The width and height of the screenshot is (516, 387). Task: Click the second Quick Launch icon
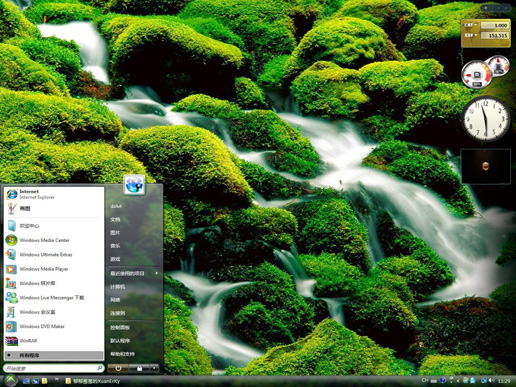click(35, 381)
